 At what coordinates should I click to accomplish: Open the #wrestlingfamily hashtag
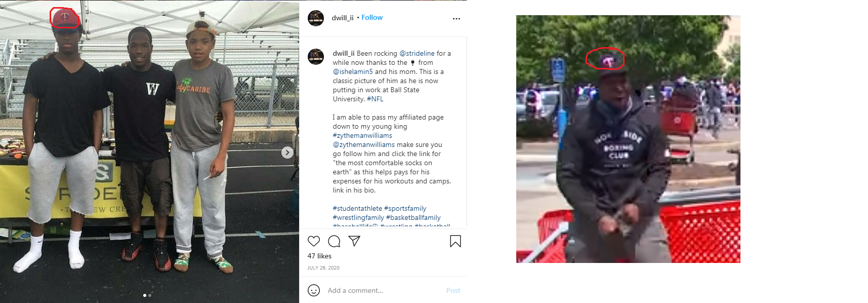tap(358, 217)
